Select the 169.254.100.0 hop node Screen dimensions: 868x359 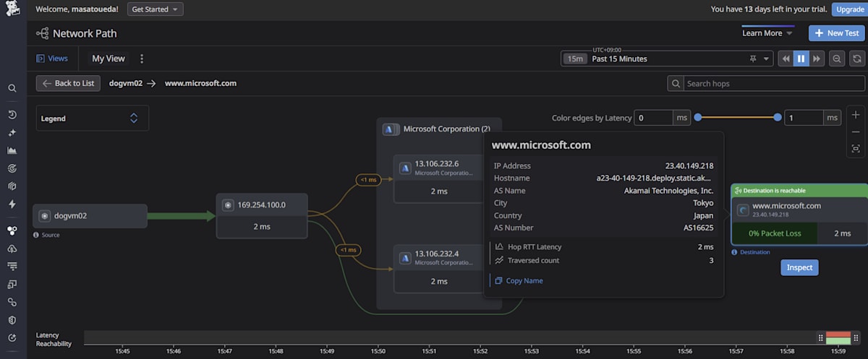[262, 215]
